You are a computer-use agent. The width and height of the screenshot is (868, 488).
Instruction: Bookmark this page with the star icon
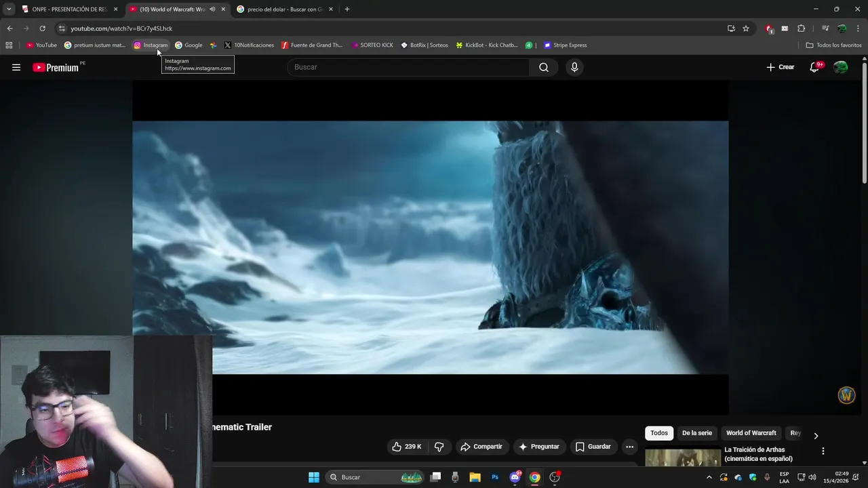pyautogui.click(x=746, y=28)
